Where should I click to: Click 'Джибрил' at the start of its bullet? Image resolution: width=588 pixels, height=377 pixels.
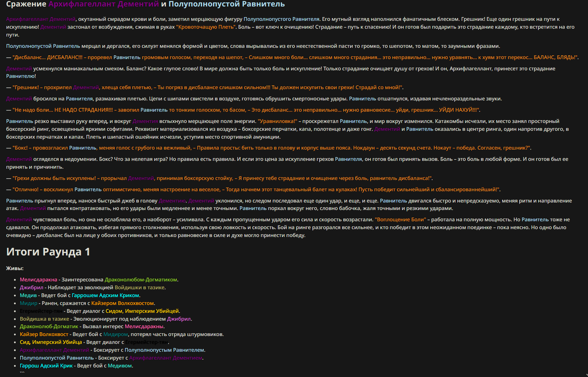31,288
